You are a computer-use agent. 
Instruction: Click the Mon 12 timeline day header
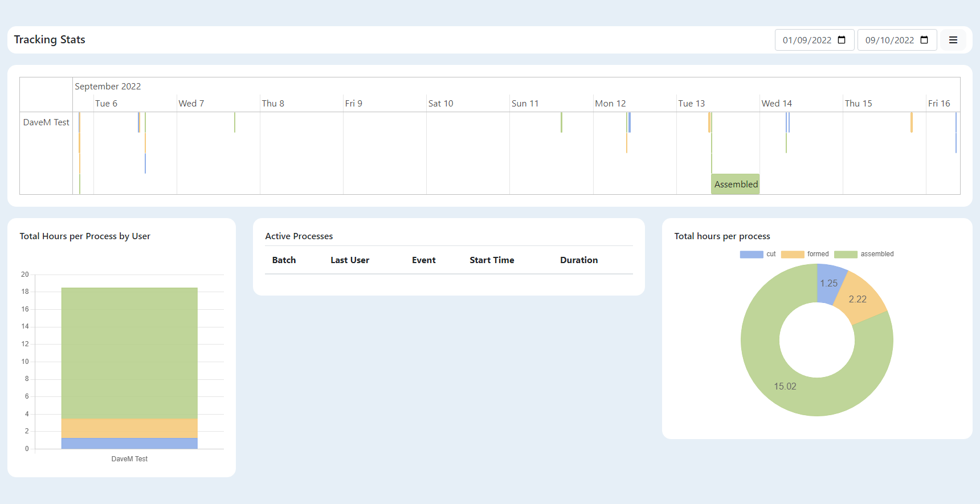coord(610,104)
